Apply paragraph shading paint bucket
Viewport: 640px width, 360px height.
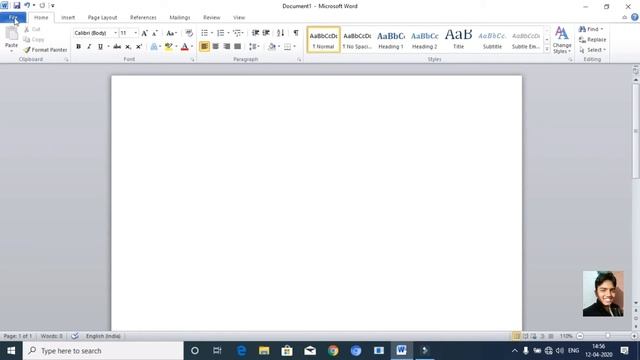pos(272,47)
